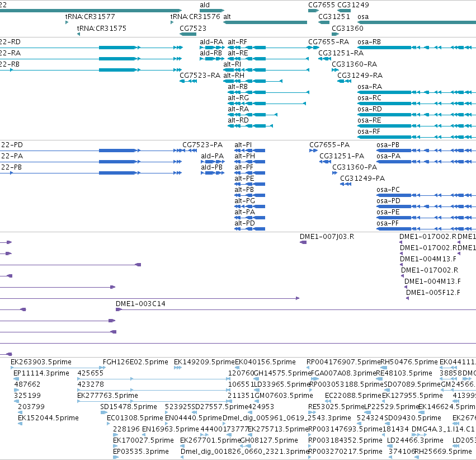Select the ald gene label
Viewport: 476px width, 460px height.
[x=205, y=5]
